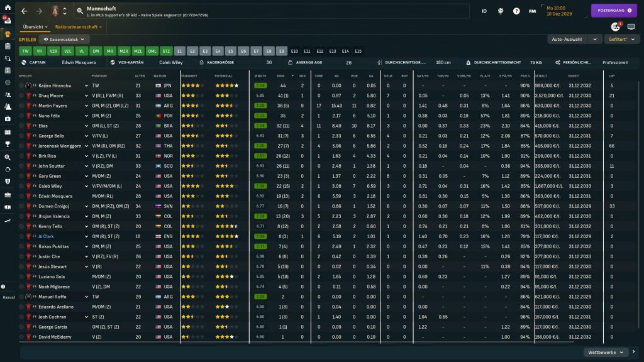This screenshot has width=644, height=362.
Task: Open the medical centre icon in the sidebar
Action: [x=7, y=119]
